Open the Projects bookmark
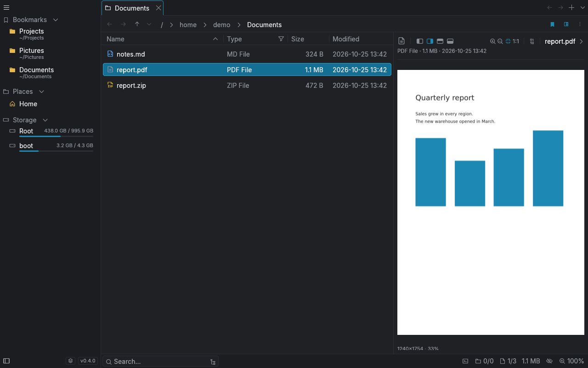 (x=51, y=34)
